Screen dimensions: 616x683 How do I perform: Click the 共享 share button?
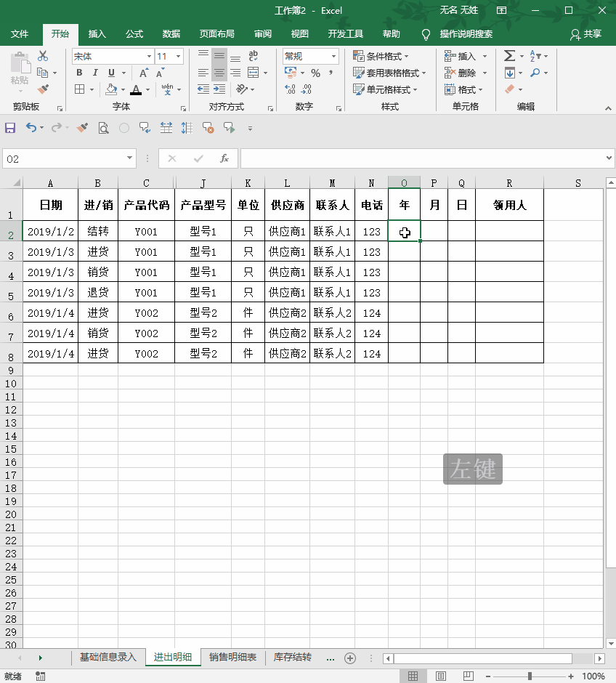pyautogui.click(x=586, y=34)
